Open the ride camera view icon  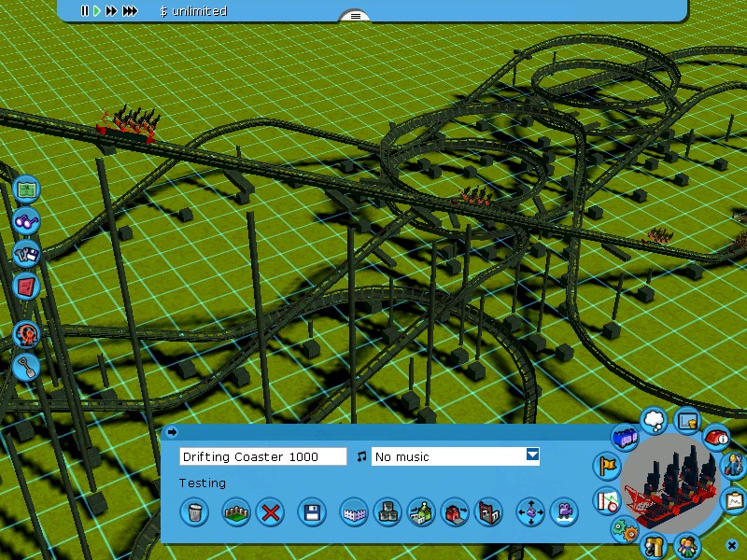[x=563, y=511]
